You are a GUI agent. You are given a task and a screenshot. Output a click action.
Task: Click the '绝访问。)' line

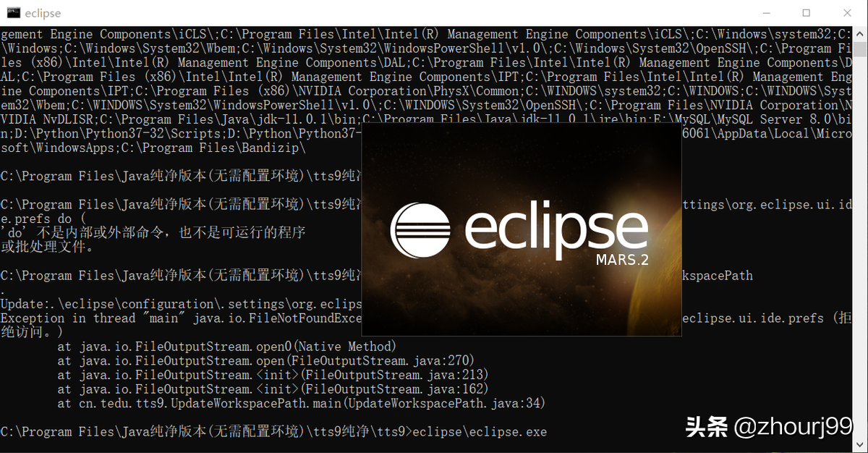pyautogui.click(x=32, y=332)
